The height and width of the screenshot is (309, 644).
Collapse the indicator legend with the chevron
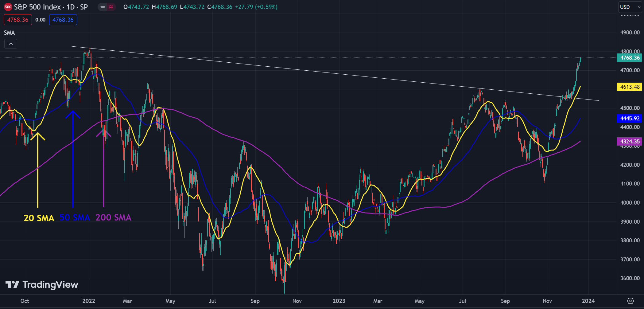(x=11, y=44)
